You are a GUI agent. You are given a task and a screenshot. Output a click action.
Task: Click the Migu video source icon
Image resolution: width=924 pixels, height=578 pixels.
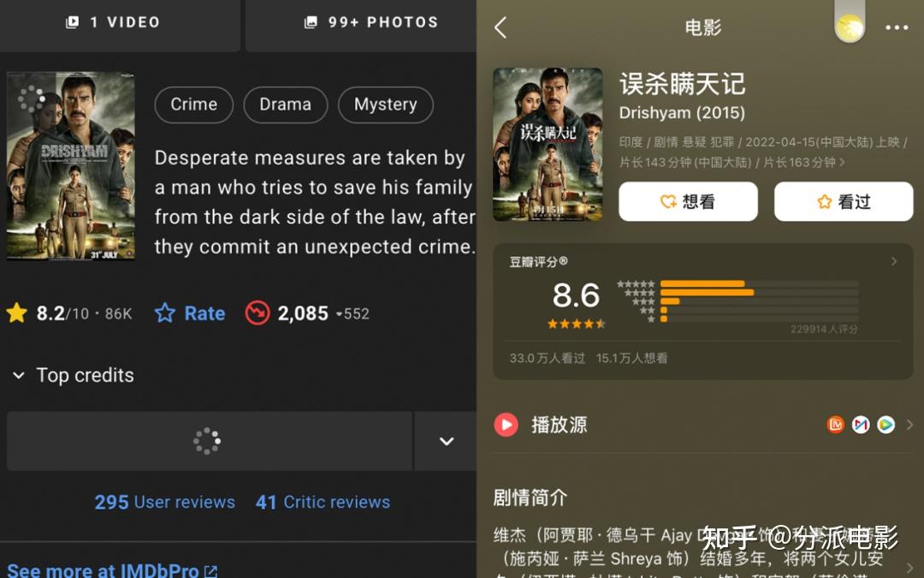[x=861, y=424]
